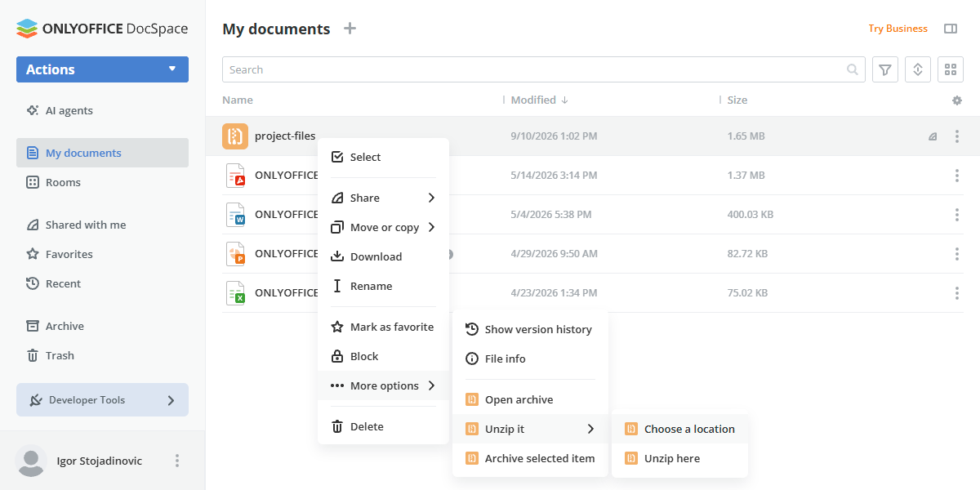Click the spreadsheet file icon
Viewport: 980px width, 490px height.
click(235, 293)
